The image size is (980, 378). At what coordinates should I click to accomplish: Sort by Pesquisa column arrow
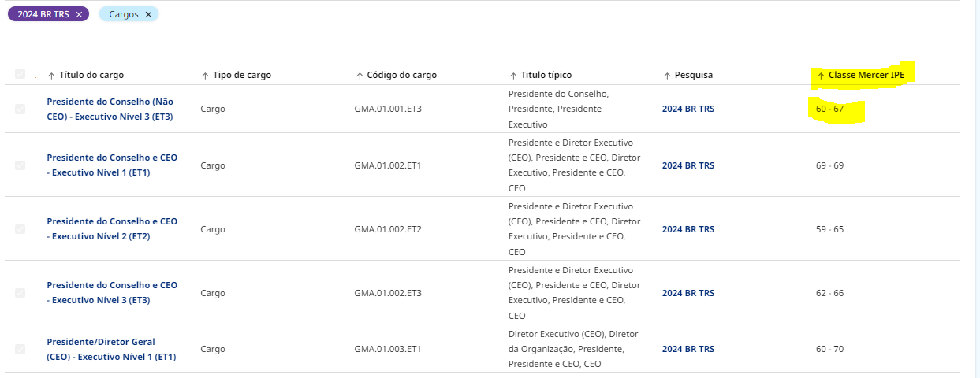click(x=667, y=76)
